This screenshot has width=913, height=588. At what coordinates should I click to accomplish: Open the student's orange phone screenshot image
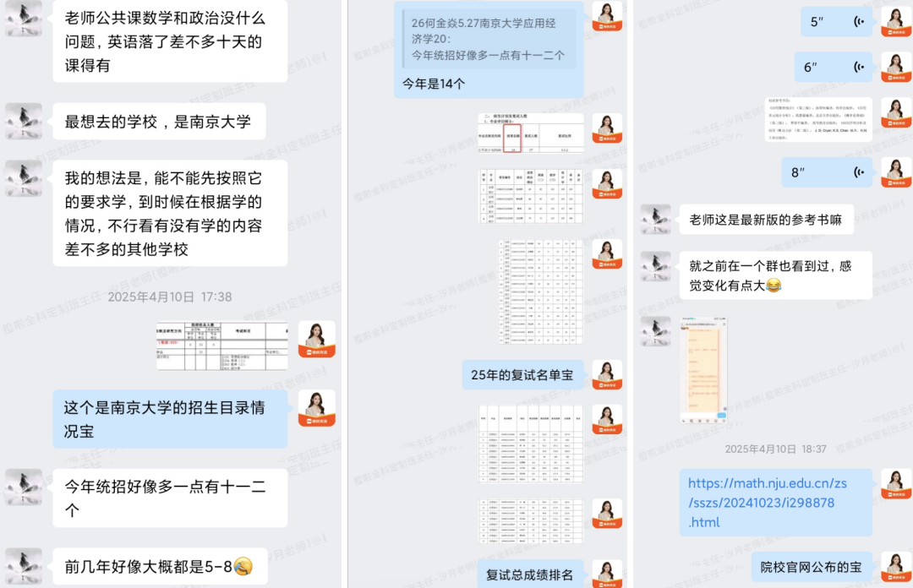point(704,370)
